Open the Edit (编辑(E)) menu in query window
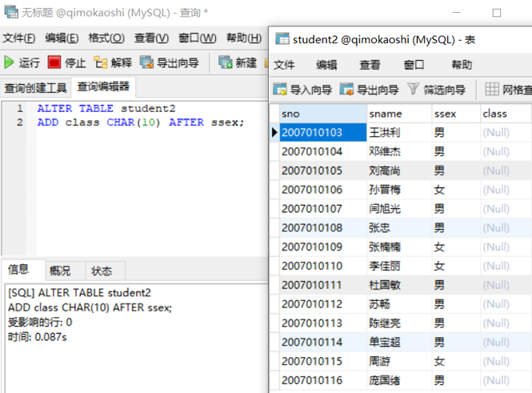Viewport: 532px width, 393px height. [x=62, y=38]
